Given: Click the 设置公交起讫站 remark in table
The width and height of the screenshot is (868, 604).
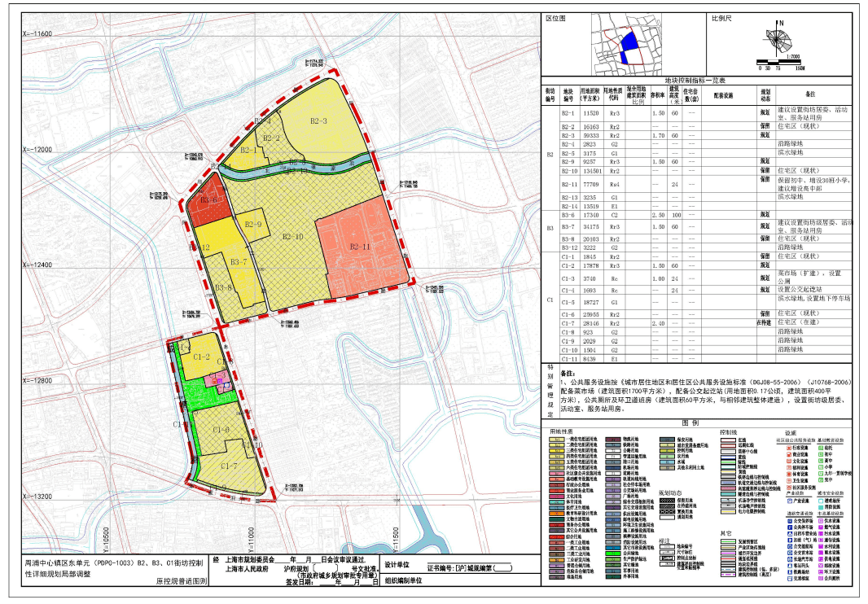Looking at the screenshot, I should [x=800, y=290].
